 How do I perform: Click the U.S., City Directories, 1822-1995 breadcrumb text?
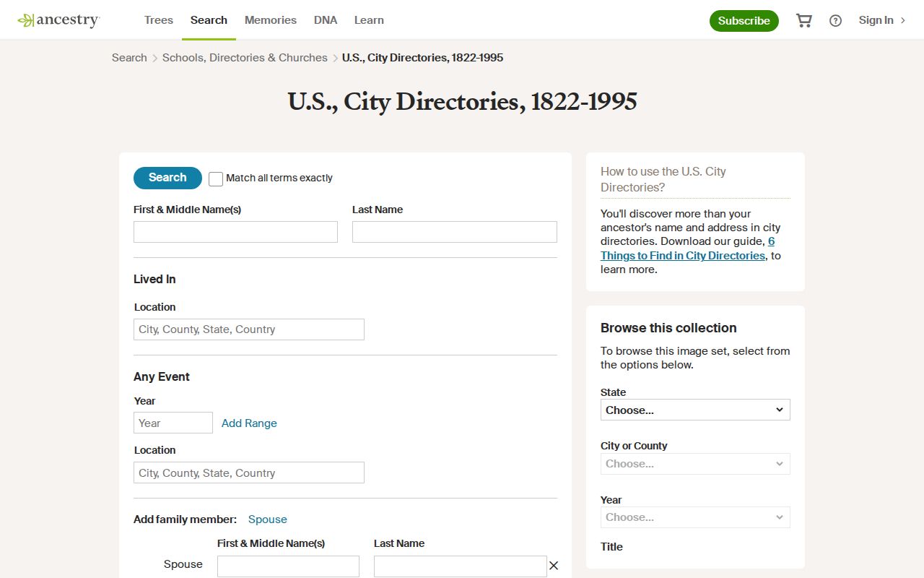(422, 58)
